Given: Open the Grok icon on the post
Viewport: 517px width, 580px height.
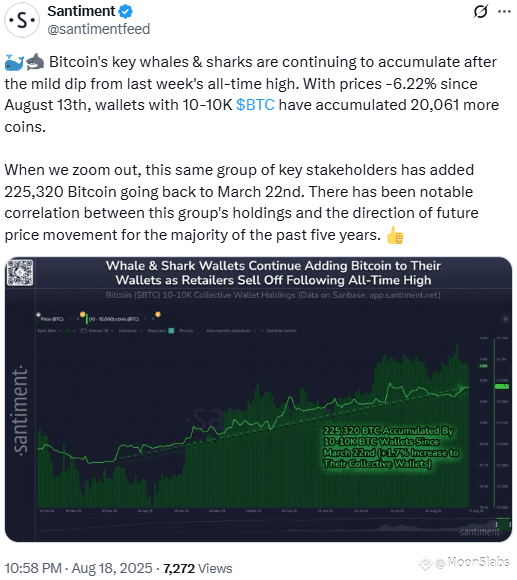Looking at the screenshot, I should coord(480,11).
